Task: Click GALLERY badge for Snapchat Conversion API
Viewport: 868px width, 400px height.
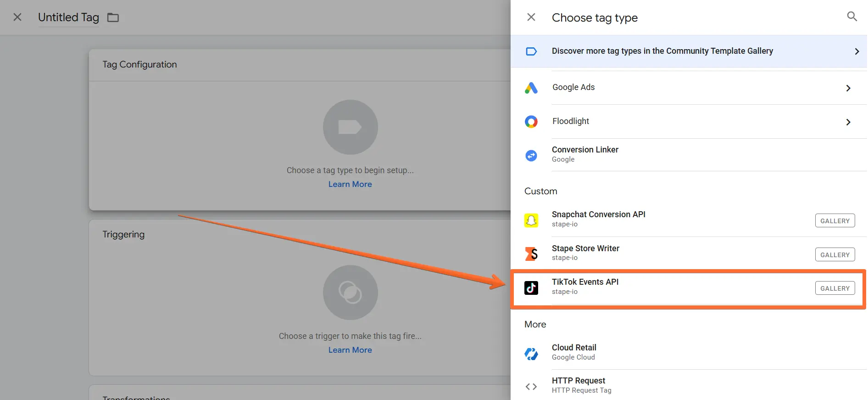Action: (x=835, y=221)
